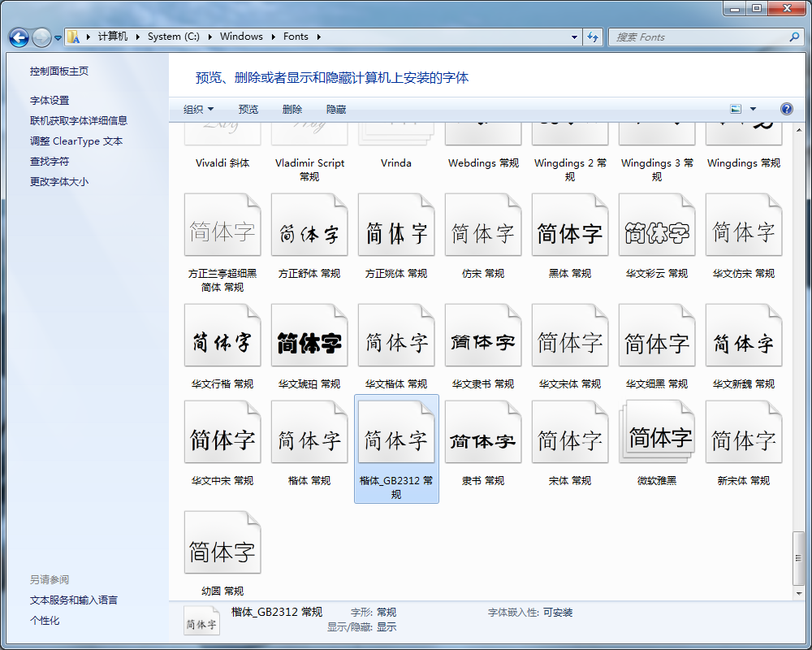Open the help question mark icon
Screen dimensions: 812x650
pyautogui.click(x=786, y=109)
